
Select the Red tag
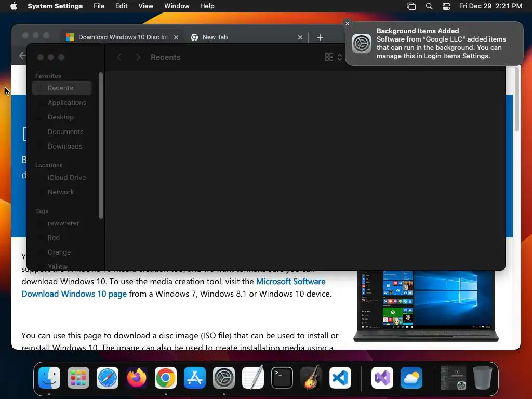[62, 238]
